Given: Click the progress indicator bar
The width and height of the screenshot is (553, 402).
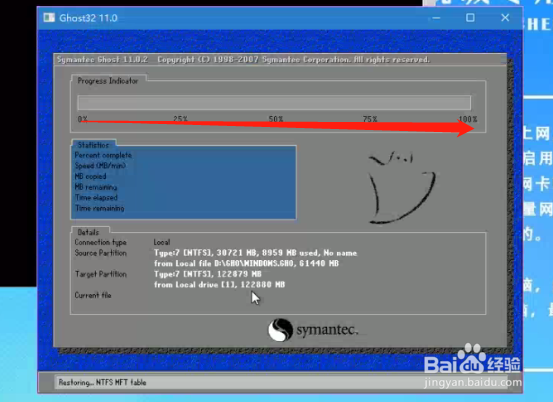Looking at the screenshot, I should [x=274, y=103].
